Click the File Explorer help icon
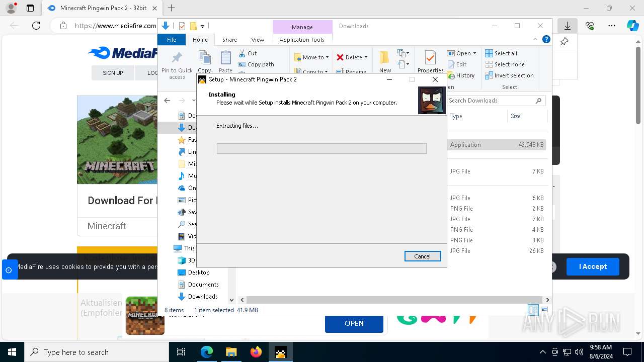This screenshot has width=644, height=362. coord(546,39)
